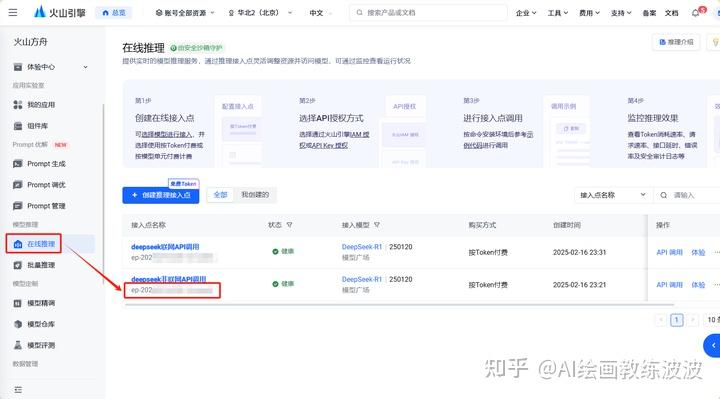Viewport: 720px width, 399px height.
Task: Open the 总览 overview button
Action: coord(114,12)
